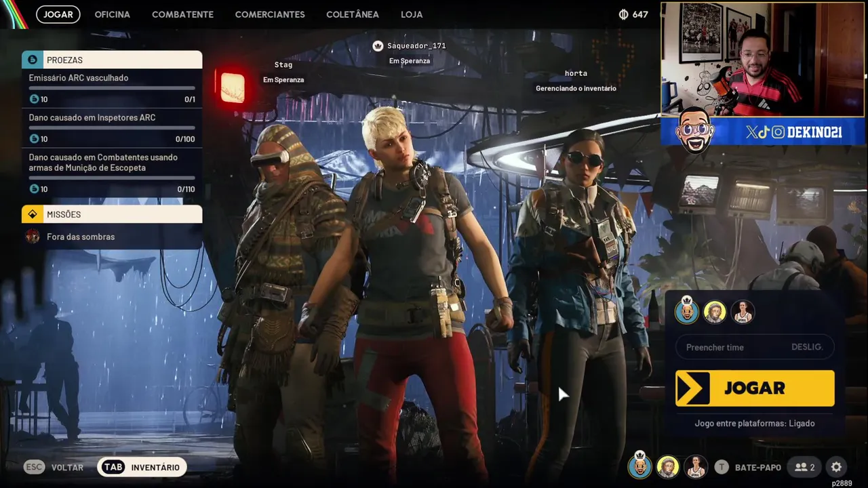
Task: Click the second party avatar above Preencher time
Action: 715,312
